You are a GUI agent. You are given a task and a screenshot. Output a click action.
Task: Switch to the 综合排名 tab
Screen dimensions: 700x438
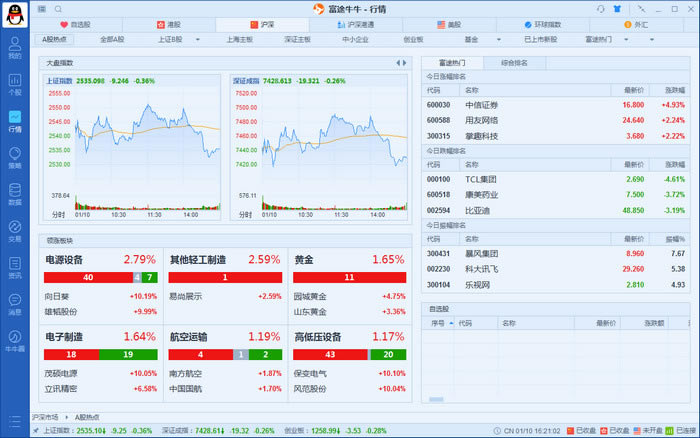[x=514, y=63]
